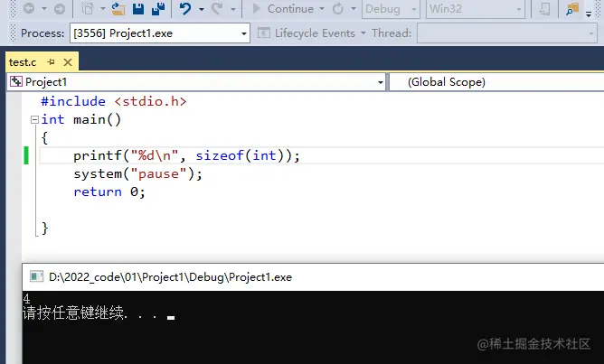
Task: Click the printf sizeof(int) code line
Action: coord(186,155)
